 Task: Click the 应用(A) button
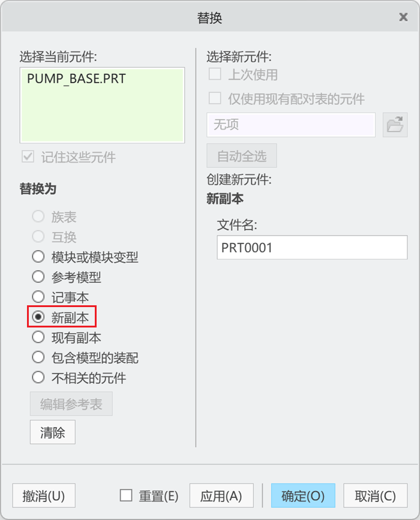click(221, 495)
